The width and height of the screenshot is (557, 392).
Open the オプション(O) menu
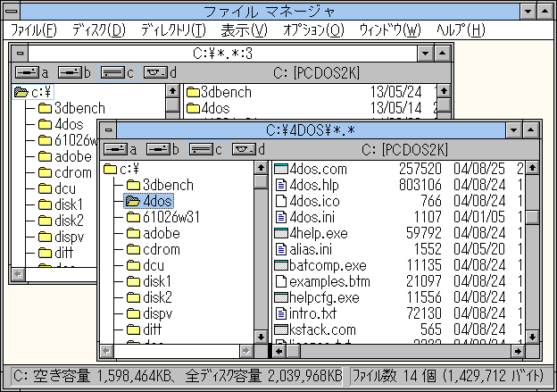312,29
